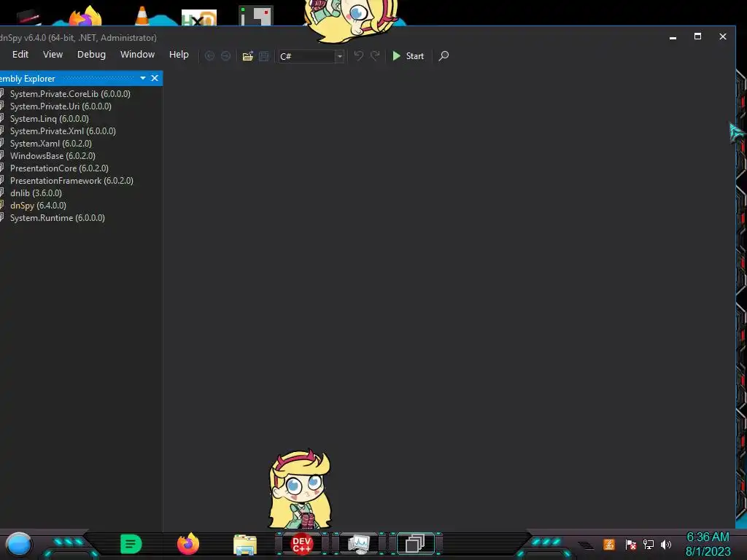The height and width of the screenshot is (560, 747).
Task: Open the View menu
Action: tap(53, 54)
